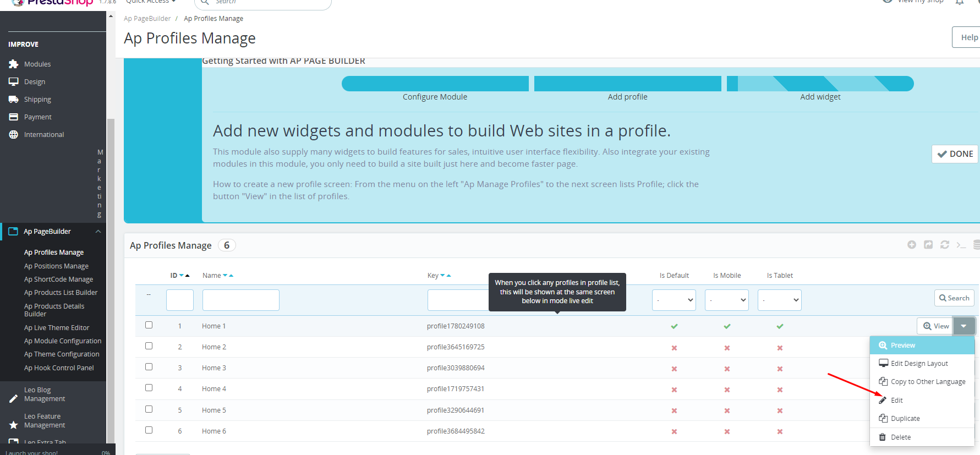Viewport: 980px width, 455px height.
Task: Select the Home 5 row checkbox
Action: [x=149, y=409]
